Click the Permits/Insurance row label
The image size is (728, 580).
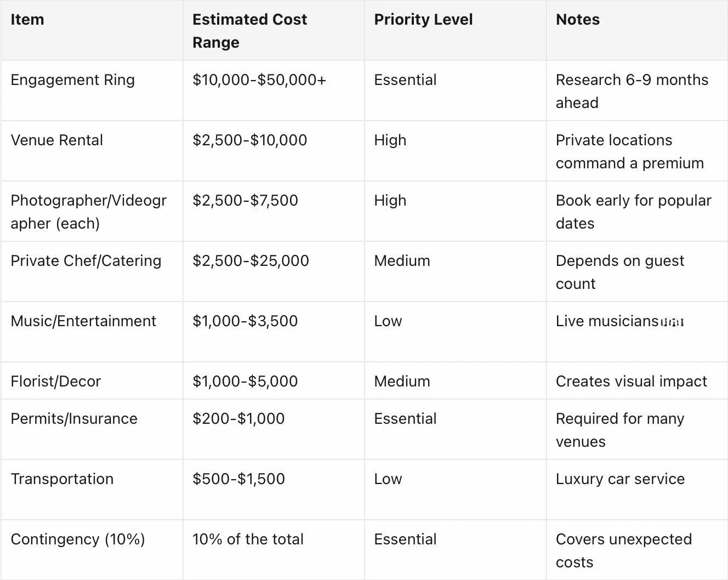(x=74, y=419)
